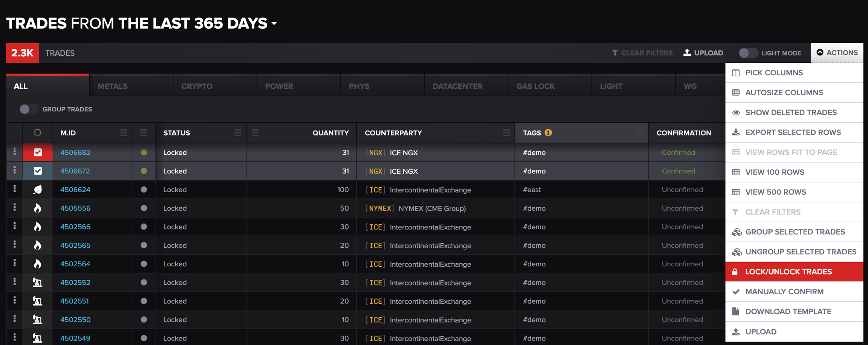
Task: Open the kebab menu for trade 4506682
Action: click(x=14, y=152)
